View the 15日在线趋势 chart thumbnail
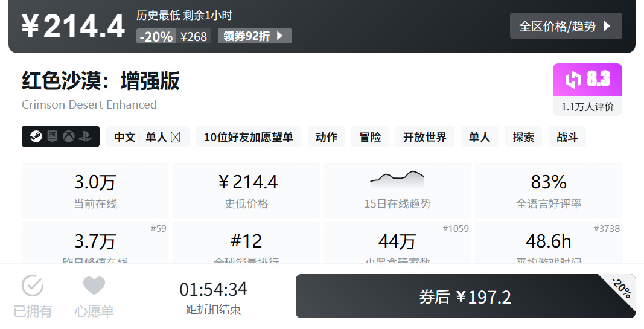Viewport: 644px width, 329px height. [x=397, y=180]
